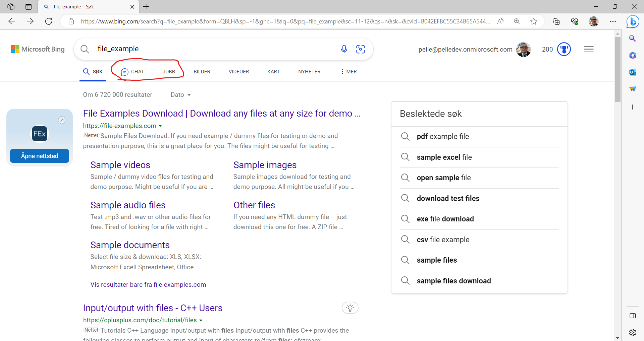Open the Bing Copilot sidebar button
644x341 pixels.
coord(633,22)
